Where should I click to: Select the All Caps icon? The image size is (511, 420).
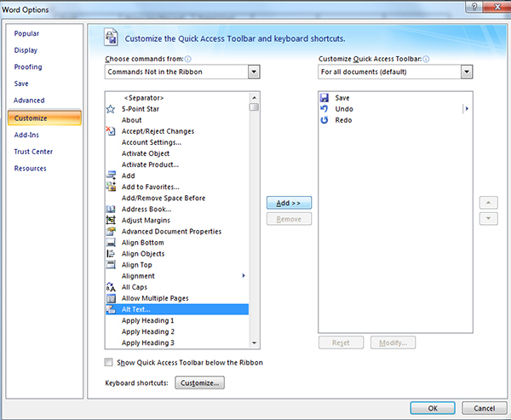click(x=110, y=287)
